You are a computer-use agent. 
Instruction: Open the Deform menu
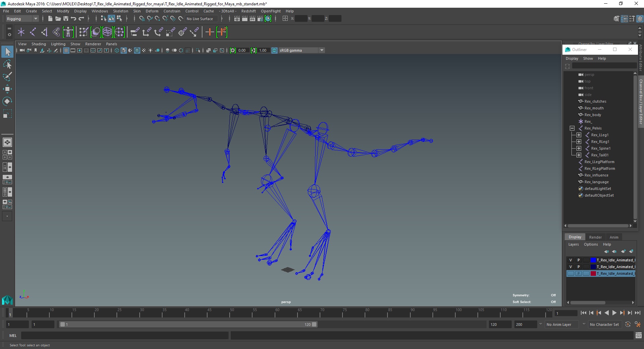pyautogui.click(x=152, y=11)
